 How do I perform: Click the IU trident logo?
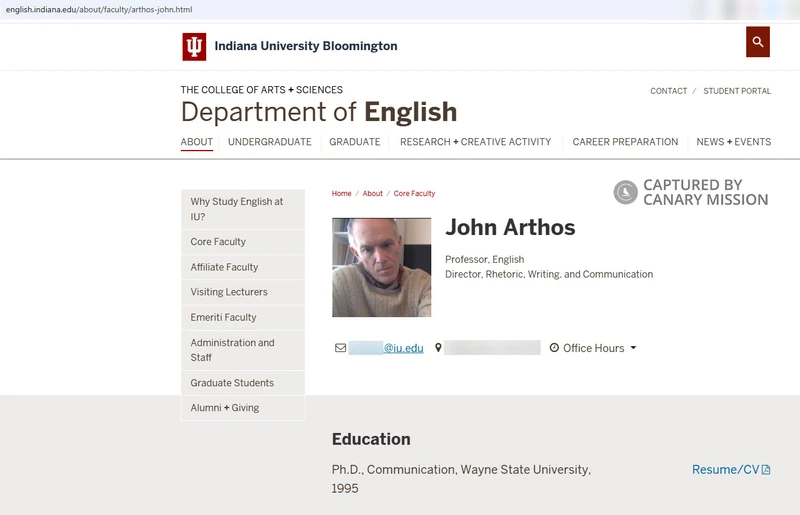(x=194, y=47)
